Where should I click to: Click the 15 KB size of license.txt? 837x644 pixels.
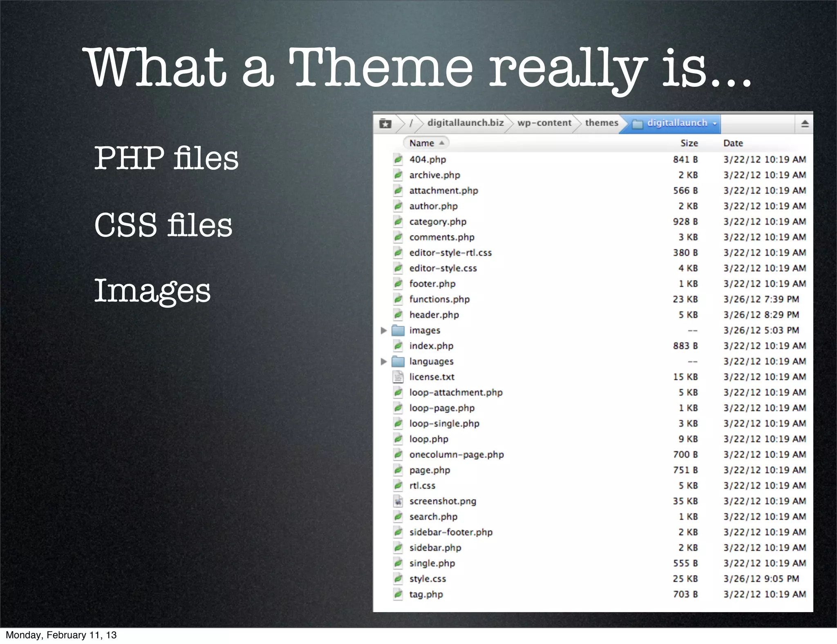[685, 377]
